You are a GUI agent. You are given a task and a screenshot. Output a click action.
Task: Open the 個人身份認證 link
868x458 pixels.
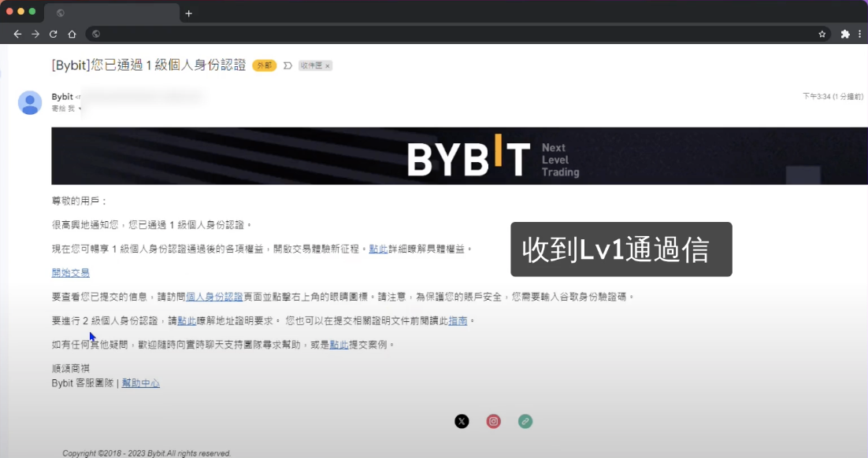coord(214,297)
